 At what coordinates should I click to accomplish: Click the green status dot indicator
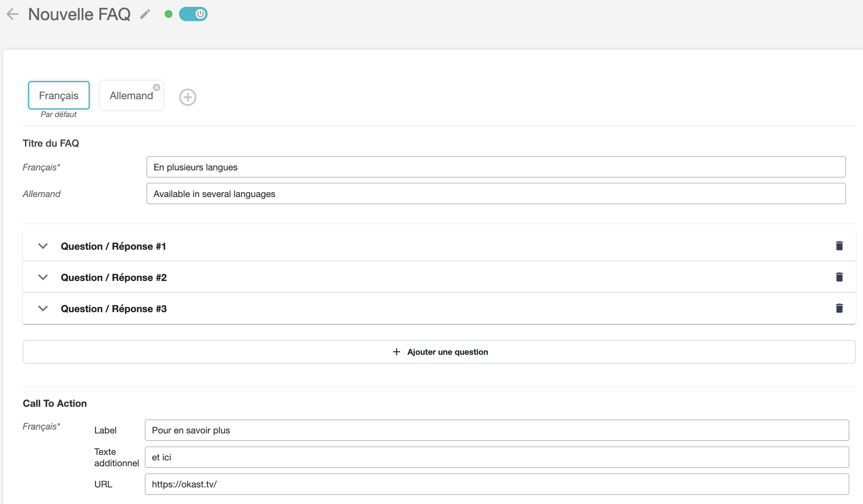(168, 14)
